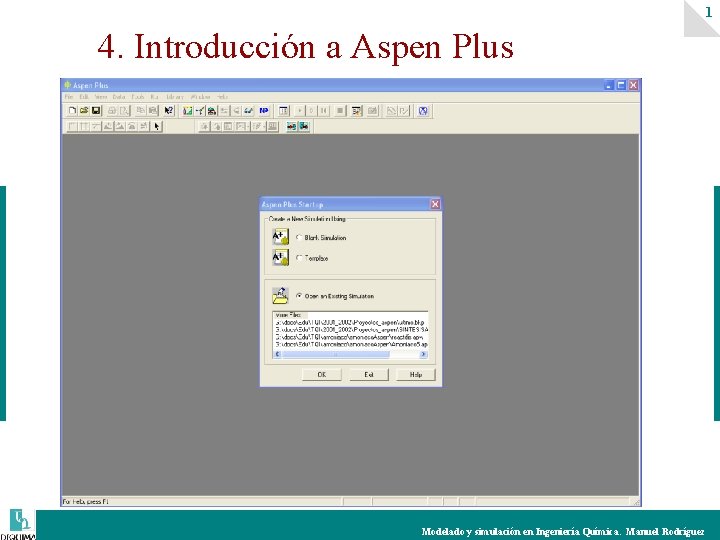
Task: Click the green chart icon after help pointer
Action: (x=187, y=111)
